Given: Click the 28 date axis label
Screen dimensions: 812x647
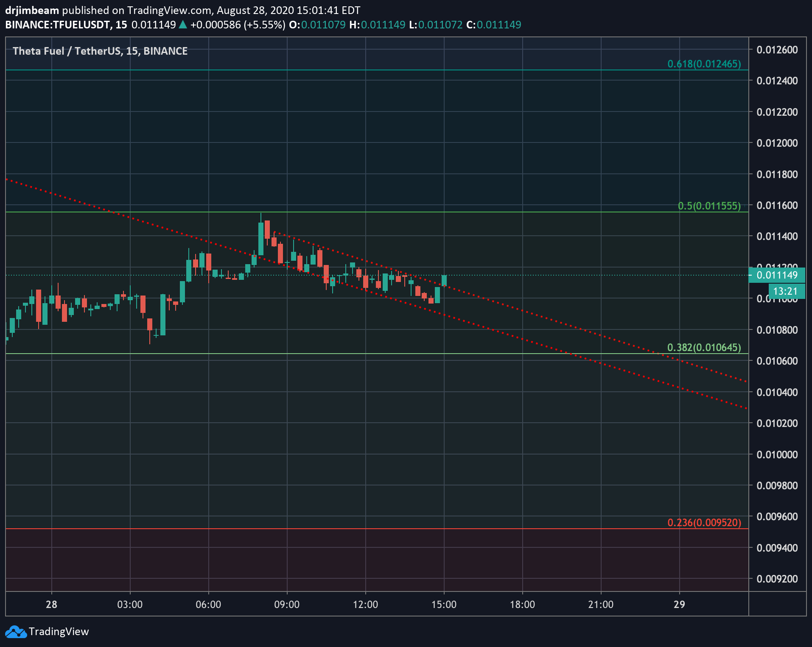Looking at the screenshot, I should tap(51, 605).
